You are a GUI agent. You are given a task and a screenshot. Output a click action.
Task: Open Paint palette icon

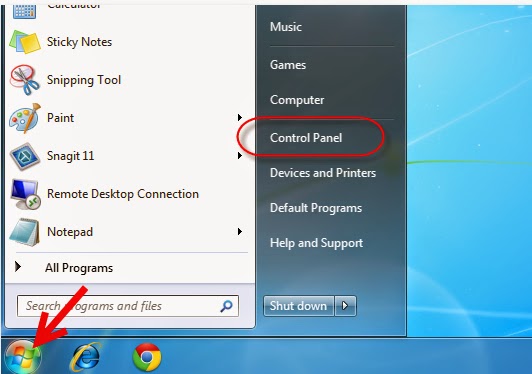click(25, 118)
